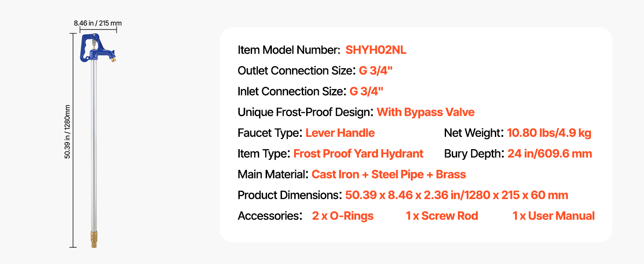Click the 1 x User Manual accessory
Image resolution: width=644 pixels, height=264 pixels.
click(553, 216)
